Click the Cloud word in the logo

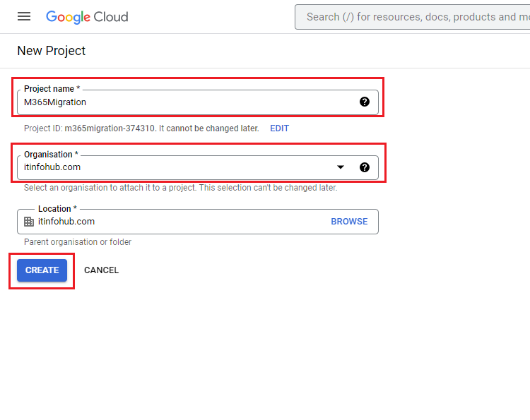click(x=111, y=17)
